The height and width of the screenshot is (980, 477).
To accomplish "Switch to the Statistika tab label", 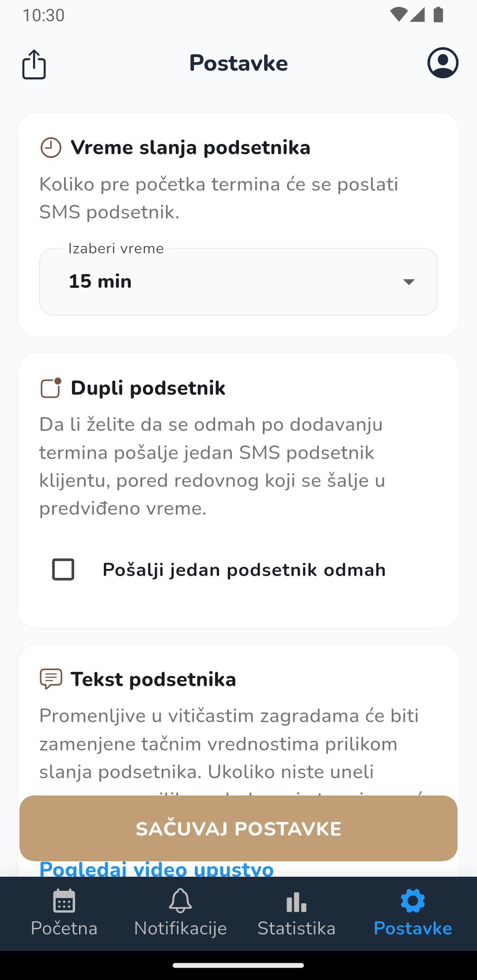I will click(296, 928).
